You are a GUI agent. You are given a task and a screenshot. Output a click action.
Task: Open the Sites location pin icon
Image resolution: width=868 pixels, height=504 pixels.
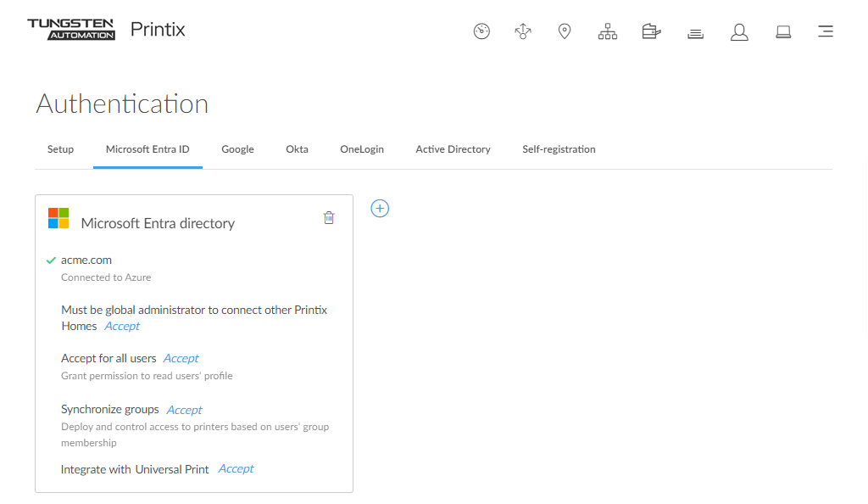pos(565,32)
